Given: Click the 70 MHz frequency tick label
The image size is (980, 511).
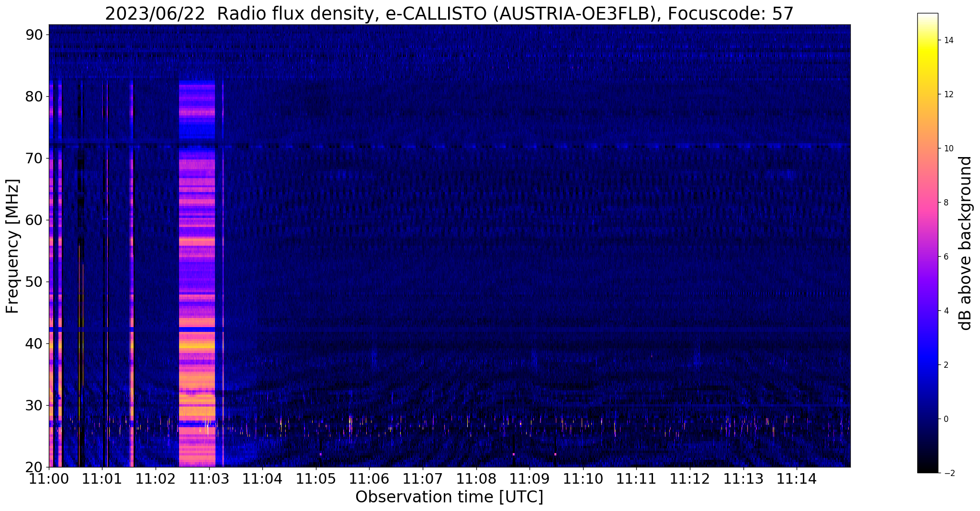Looking at the screenshot, I should coord(35,158).
